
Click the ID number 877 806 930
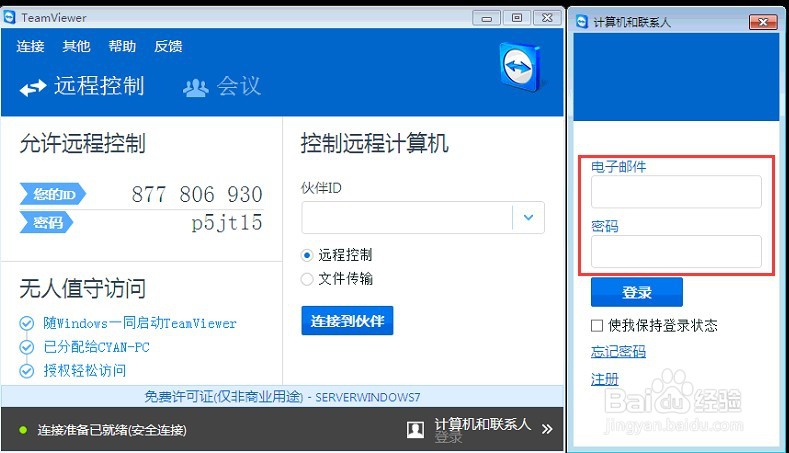pyautogui.click(x=197, y=194)
